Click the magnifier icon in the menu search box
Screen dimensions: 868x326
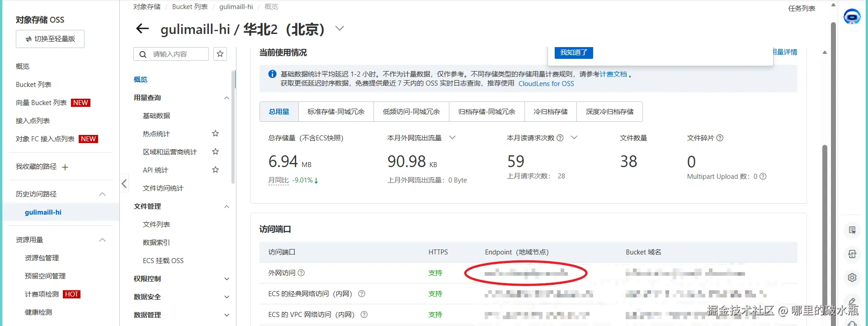tap(143, 54)
